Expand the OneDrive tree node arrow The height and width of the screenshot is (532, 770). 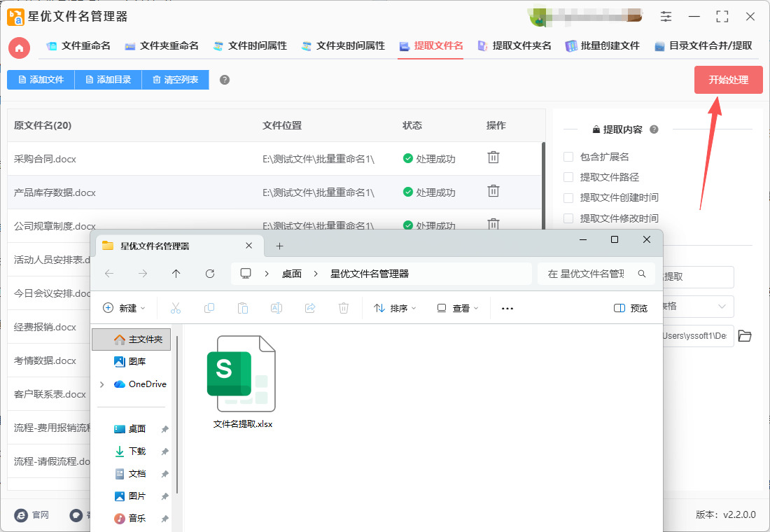(x=102, y=384)
